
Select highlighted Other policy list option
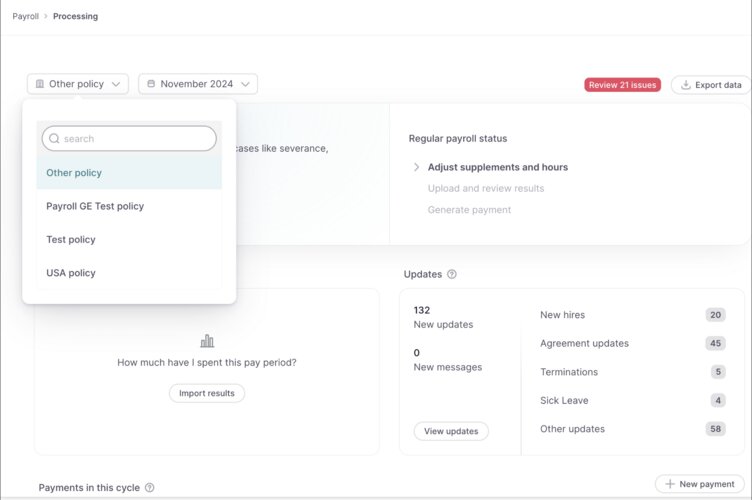click(x=74, y=173)
